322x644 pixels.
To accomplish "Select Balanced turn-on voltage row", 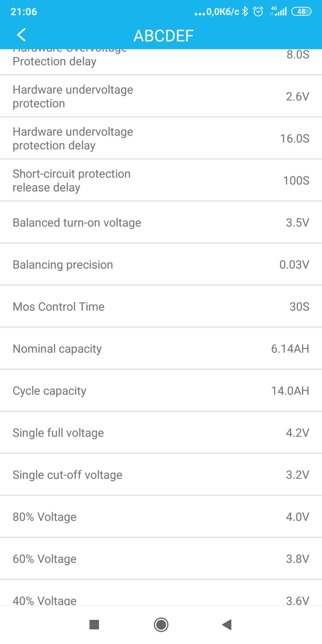I will pyautogui.click(x=161, y=222).
